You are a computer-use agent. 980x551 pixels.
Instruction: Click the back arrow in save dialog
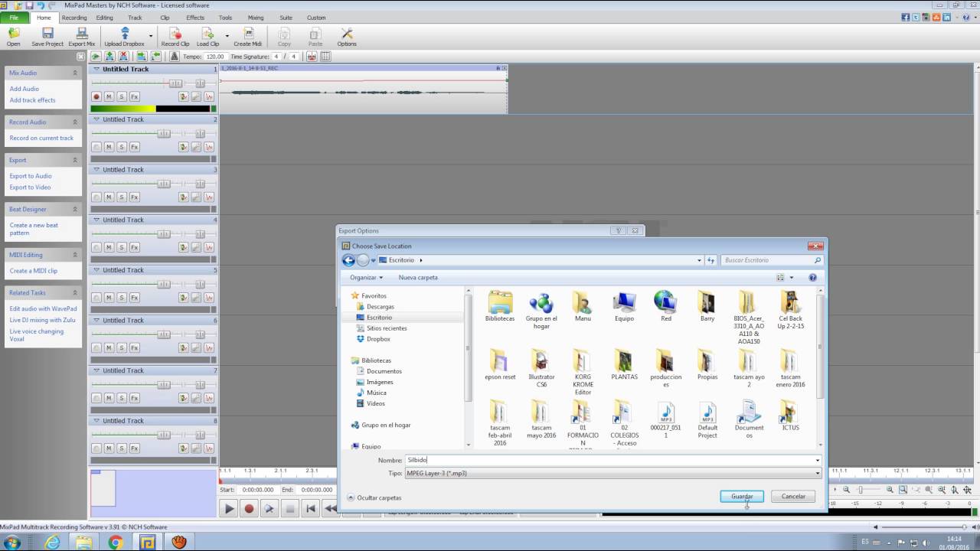coord(348,260)
